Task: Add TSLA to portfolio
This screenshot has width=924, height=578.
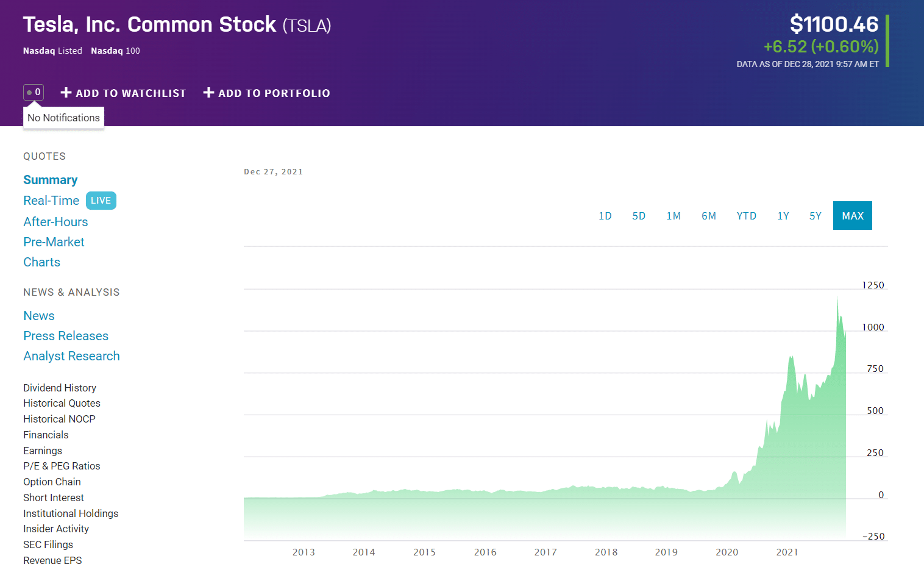Action: point(266,93)
